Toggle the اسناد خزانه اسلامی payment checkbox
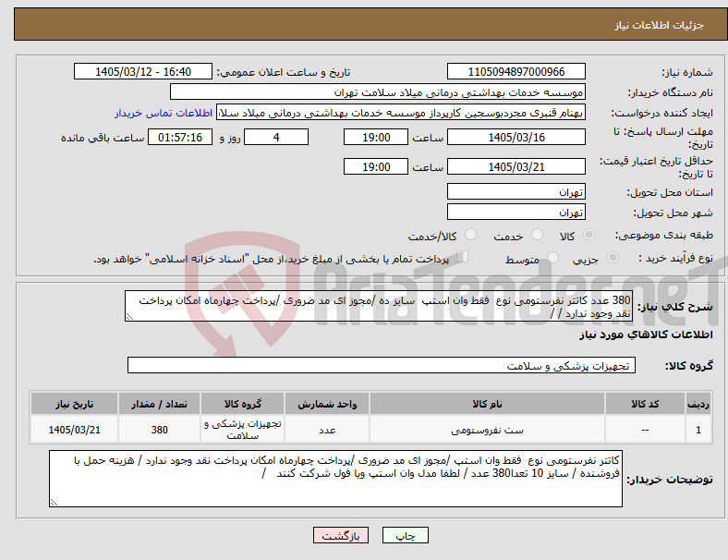Screen dimensions: 728x560 [463, 257]
